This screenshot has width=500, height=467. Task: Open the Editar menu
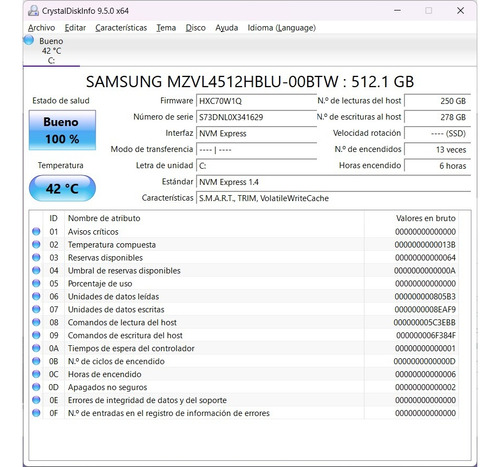click(x=75, y=28)
